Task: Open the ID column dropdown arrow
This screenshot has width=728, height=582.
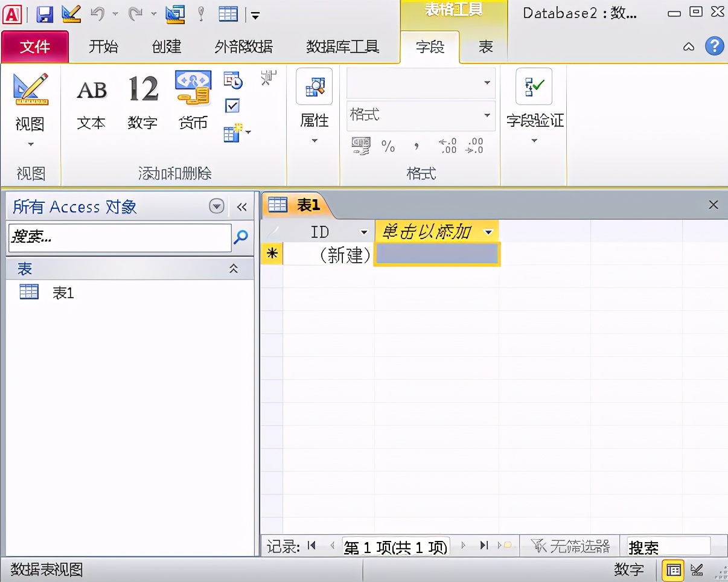Action: point(364,231)
